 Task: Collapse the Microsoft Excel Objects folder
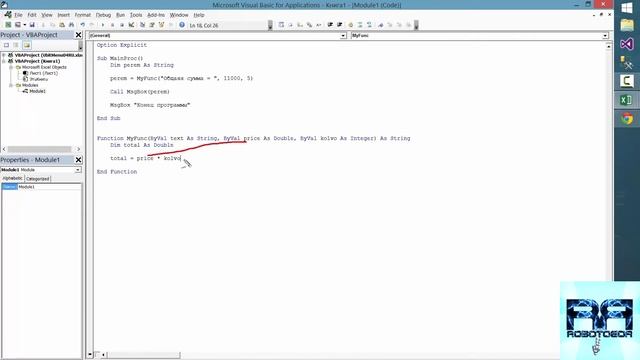click(x=11, y=67)
